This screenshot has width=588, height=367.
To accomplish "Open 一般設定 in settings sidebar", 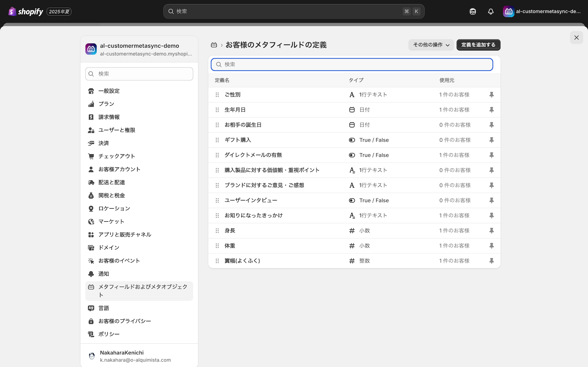I will tap(139, 91).
